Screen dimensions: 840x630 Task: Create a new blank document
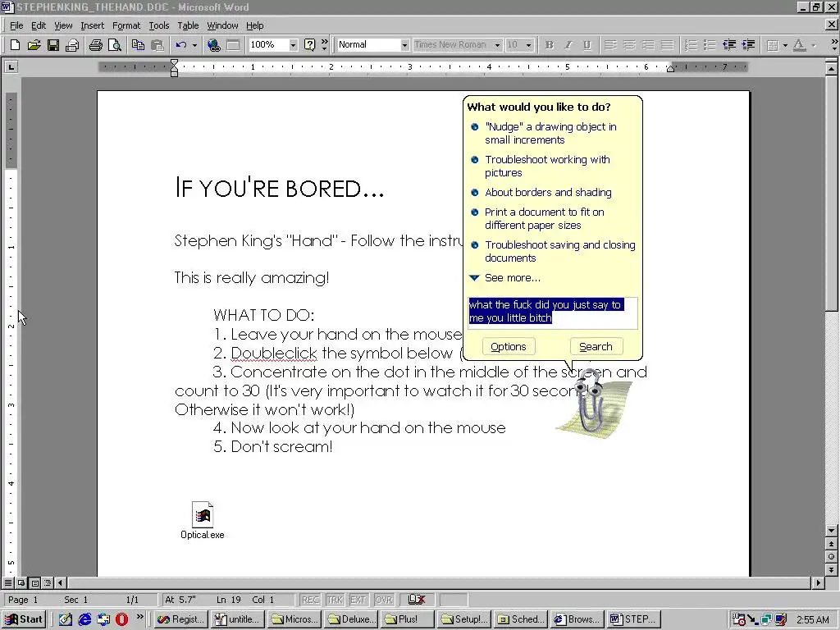pos(15,45)
